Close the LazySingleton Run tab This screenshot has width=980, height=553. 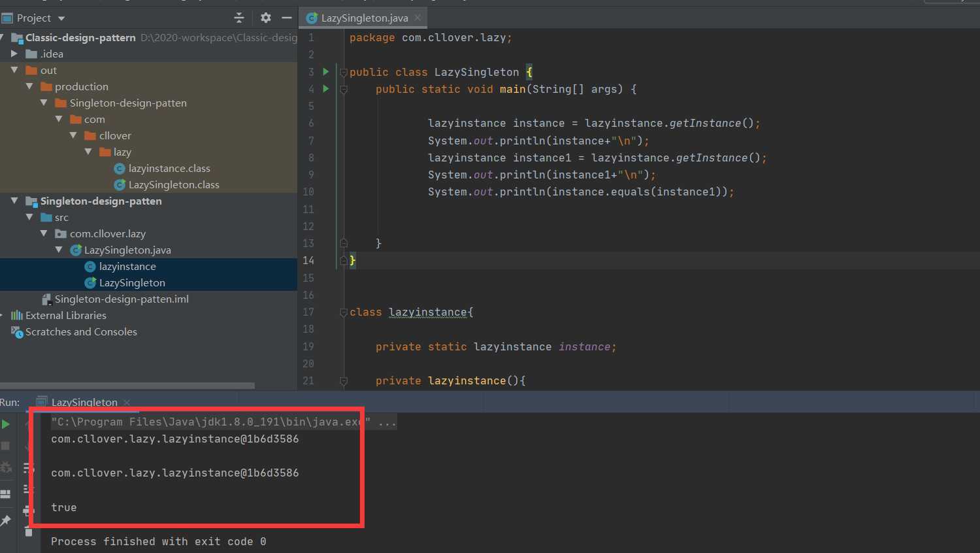coord(127,403)
